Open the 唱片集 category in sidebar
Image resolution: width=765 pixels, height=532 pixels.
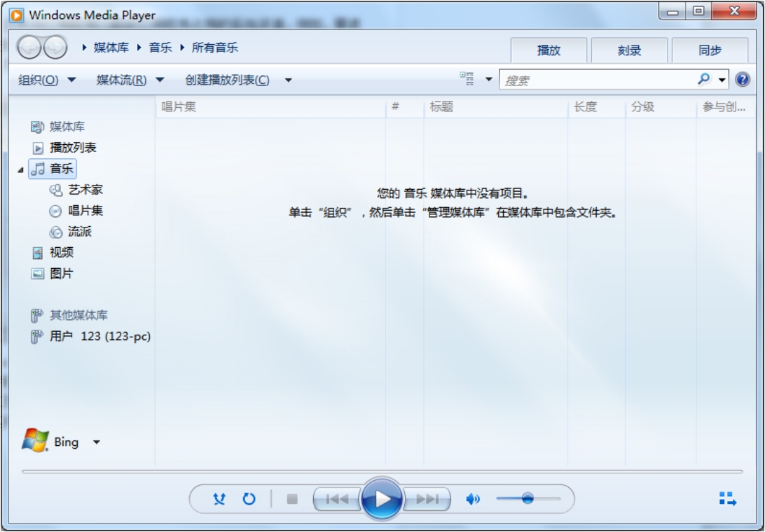click(76, 211)
